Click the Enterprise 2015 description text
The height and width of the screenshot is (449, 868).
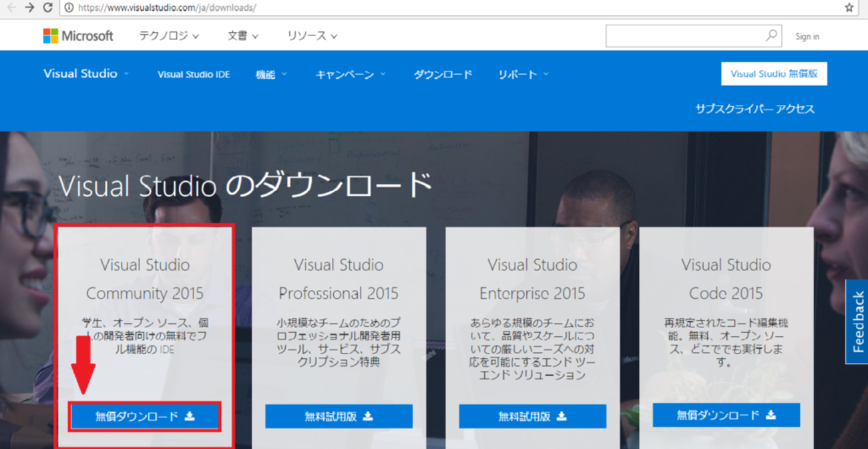coord(532,349)
